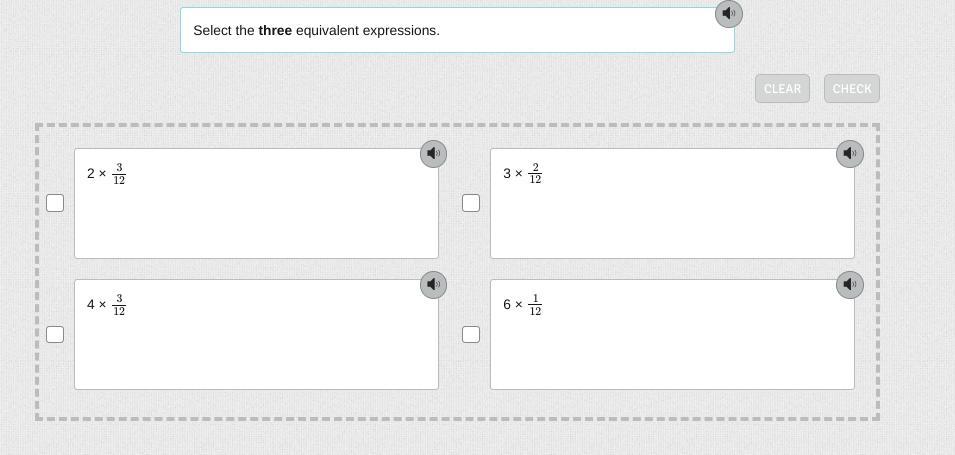955x455 pixels.
Task: Click the 6 × 1/12 answer card
Action: point(672,345)
